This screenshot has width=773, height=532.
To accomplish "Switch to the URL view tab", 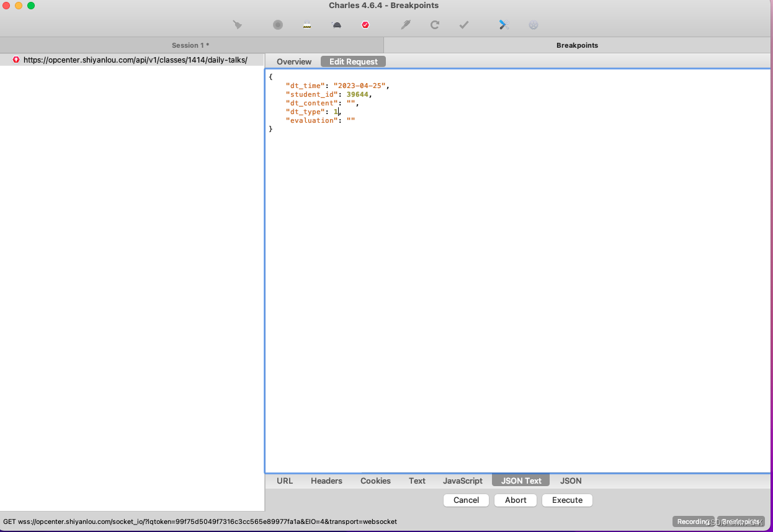I will point(285,481).
